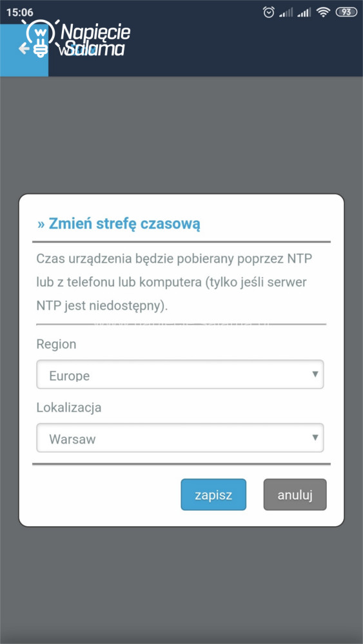Screen dimensions: 363x644
Task: Click the arrow of the Europe combo box
Action: 315,374
